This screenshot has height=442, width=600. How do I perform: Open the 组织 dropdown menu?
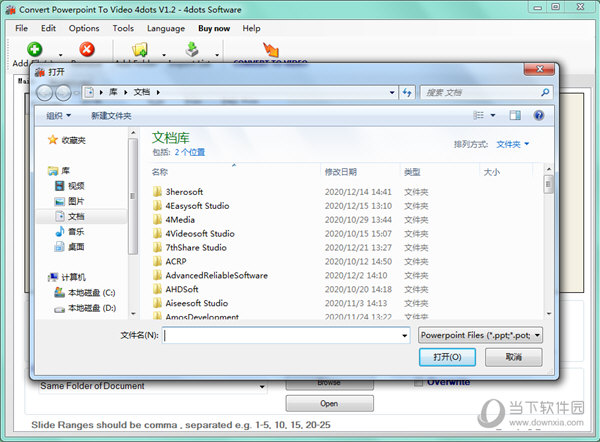[58, 116]
